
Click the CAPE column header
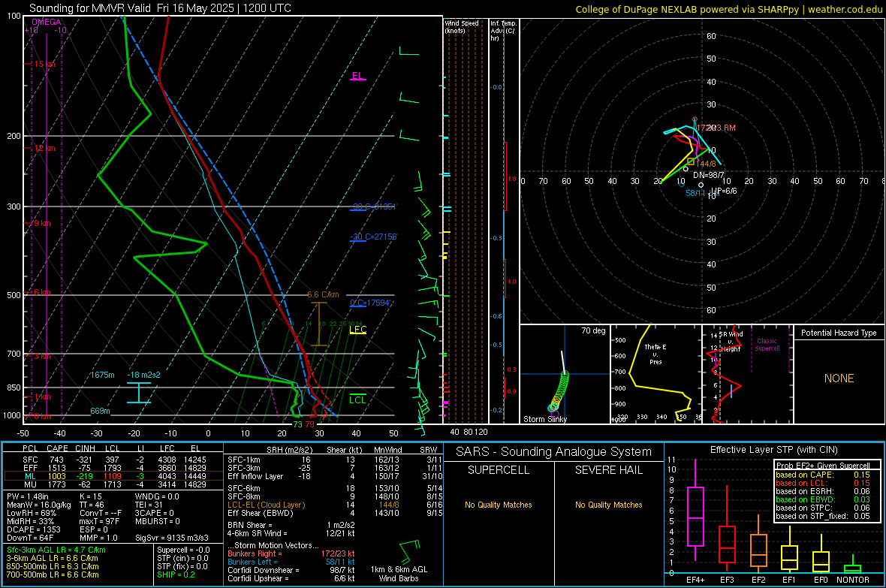[x=57, y=448]
